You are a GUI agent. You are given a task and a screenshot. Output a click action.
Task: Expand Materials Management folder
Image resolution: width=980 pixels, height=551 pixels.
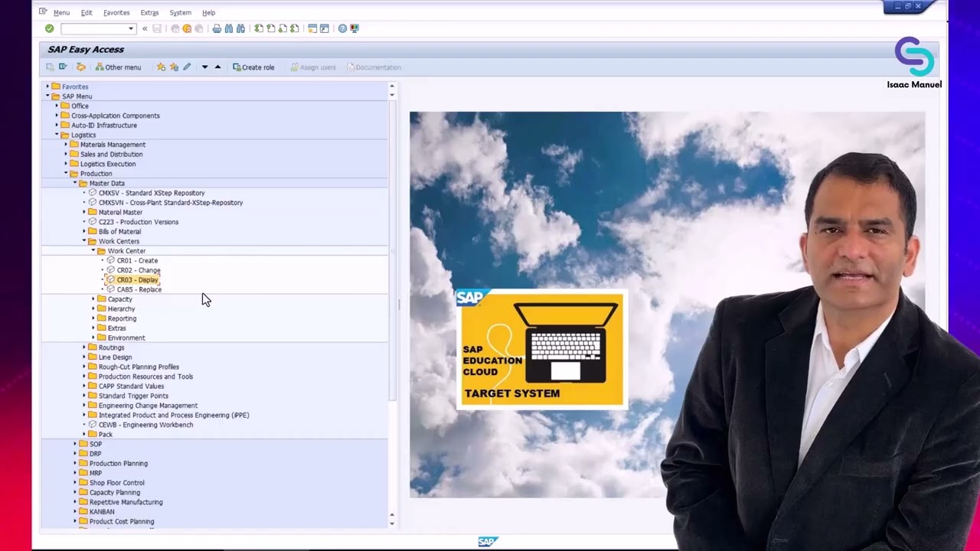click(66, 145)
